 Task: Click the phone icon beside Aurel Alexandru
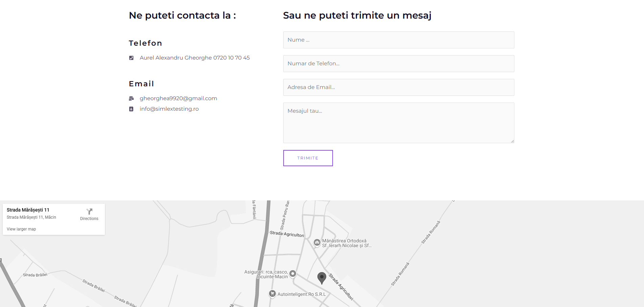(131, 58)
